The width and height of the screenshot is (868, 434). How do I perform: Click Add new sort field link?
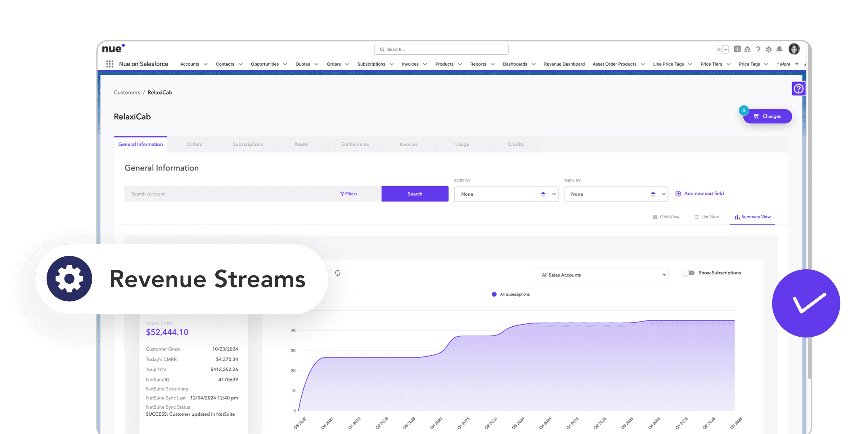click(x=704, y=193)
